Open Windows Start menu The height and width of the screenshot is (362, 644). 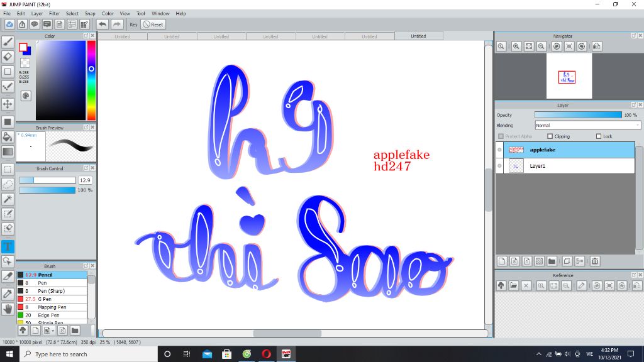pos(9,354)
